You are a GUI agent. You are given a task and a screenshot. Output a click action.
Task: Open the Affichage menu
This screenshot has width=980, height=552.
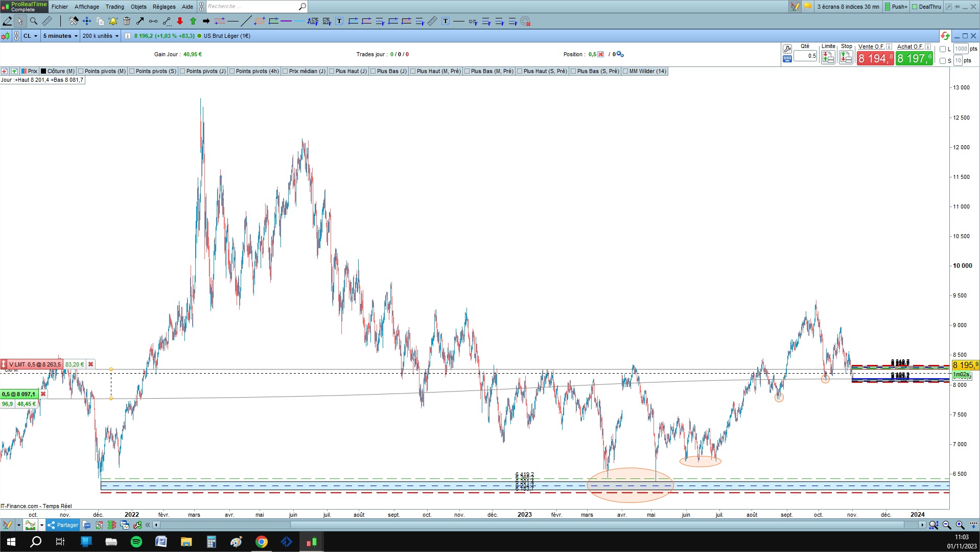click(x=87, y=7)
